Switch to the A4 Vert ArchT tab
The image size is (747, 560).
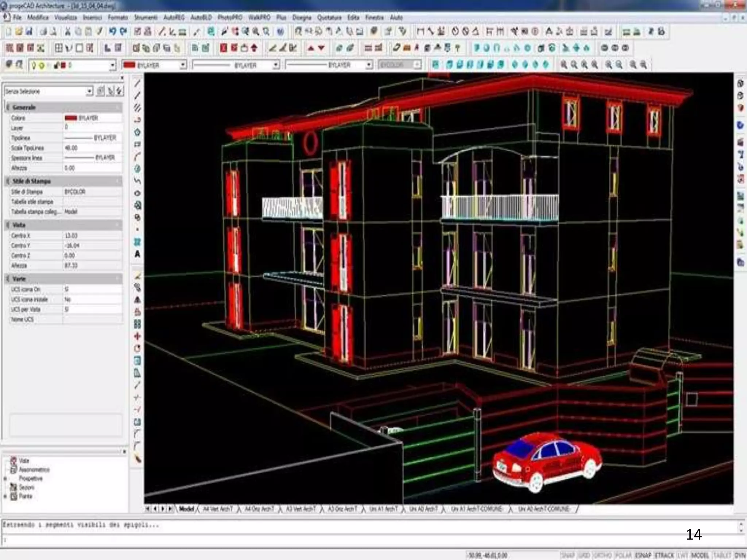217,509
